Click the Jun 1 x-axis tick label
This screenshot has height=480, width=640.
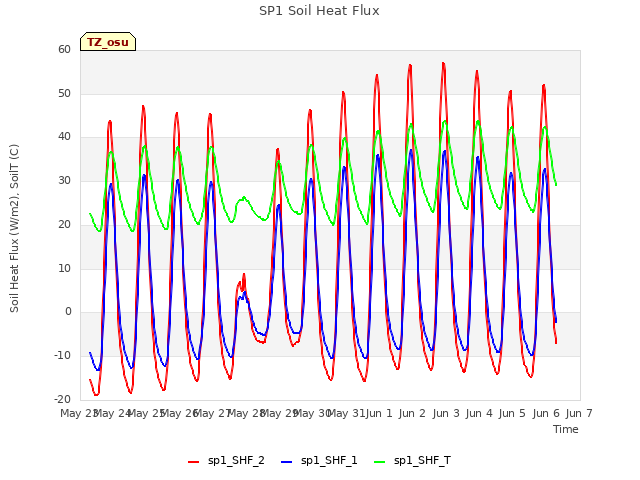[x=379, y=413]
